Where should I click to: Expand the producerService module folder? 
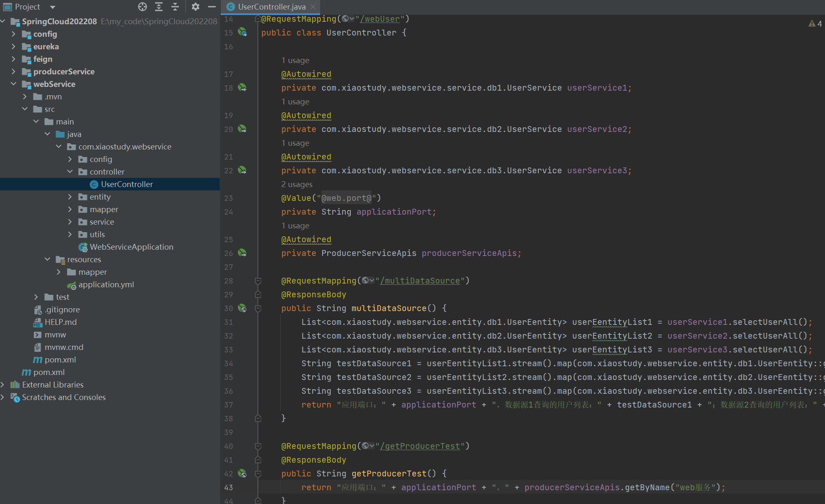pos(13,71)
